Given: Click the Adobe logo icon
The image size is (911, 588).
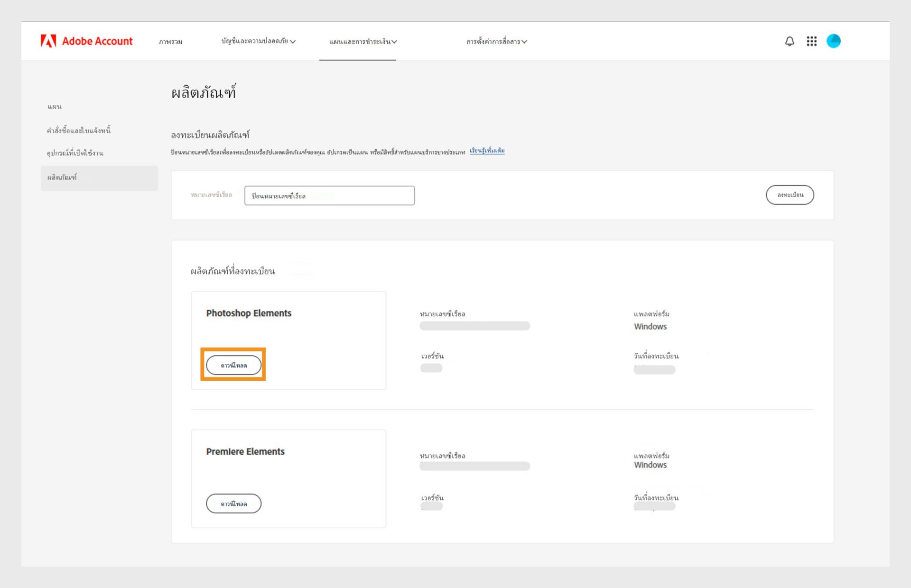Looking at the screenshot, I should (x=48, y=41).
